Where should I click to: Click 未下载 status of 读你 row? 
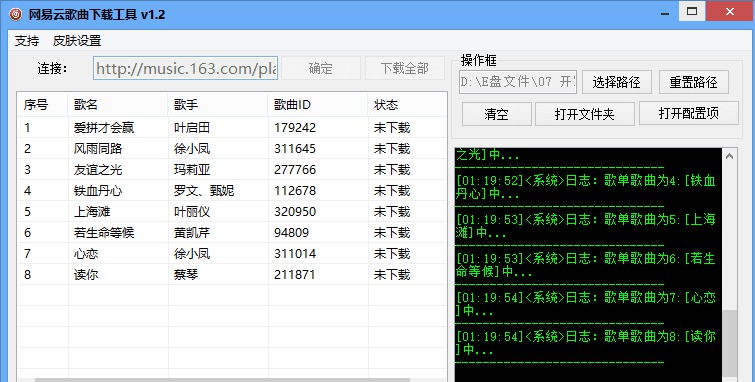[392, 275]
